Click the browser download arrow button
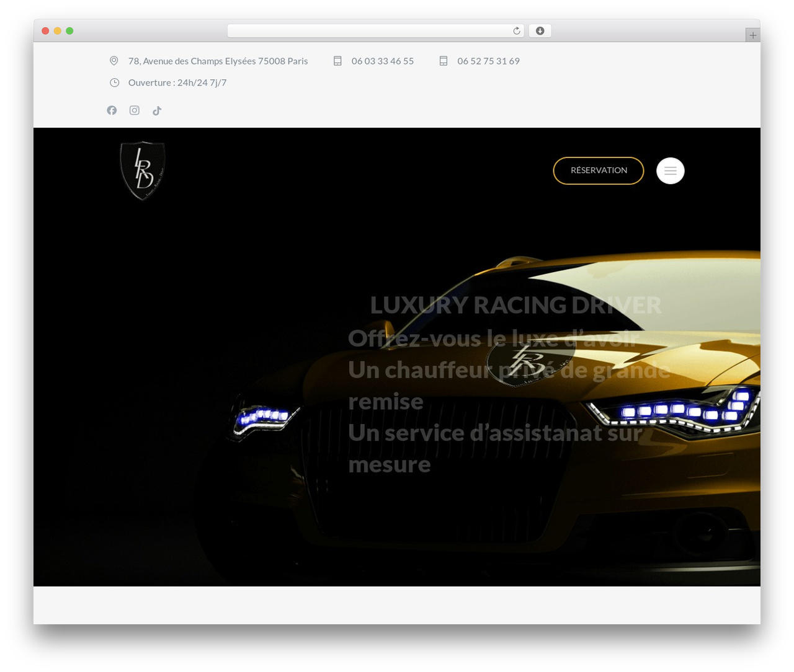This screenshot has height=672, width=794. pyautogui.click(x=540, y=31)
